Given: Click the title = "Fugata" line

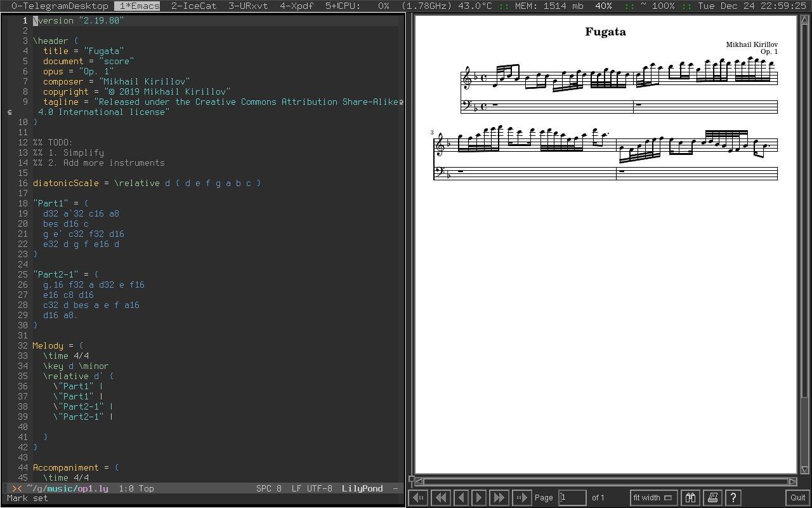Looking at the screenshot, I should point(84,51).
